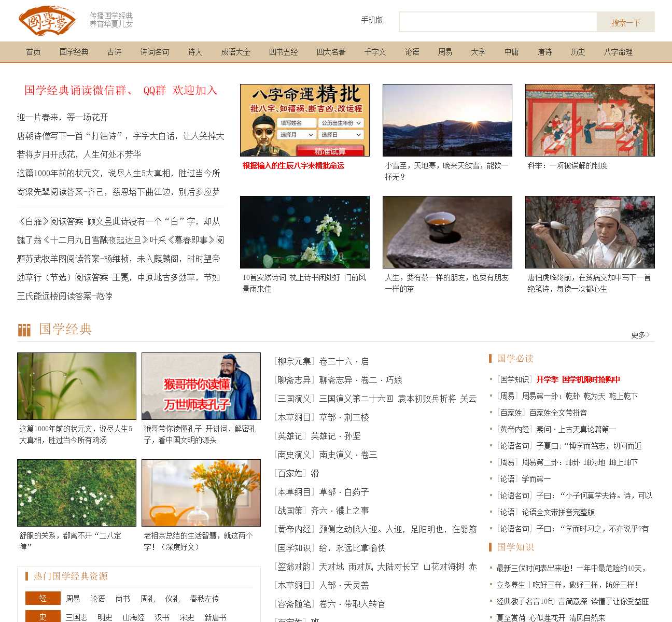
Task: Select 古诗 in the navigation bar
Action: [x=114, y=52]
